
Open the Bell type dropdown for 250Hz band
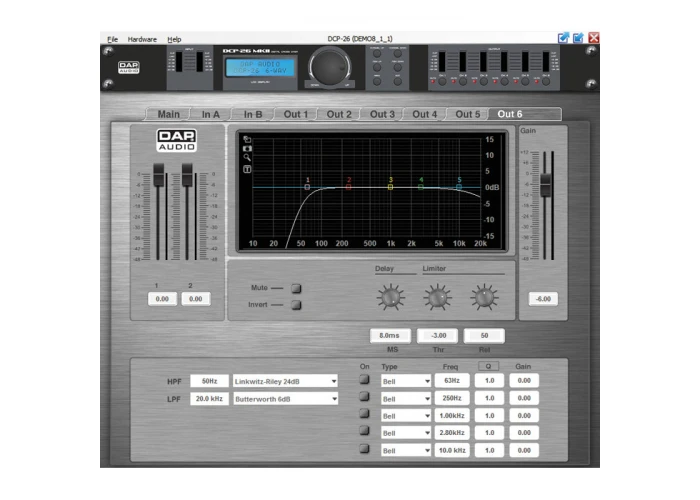click(x=406, y=399)
